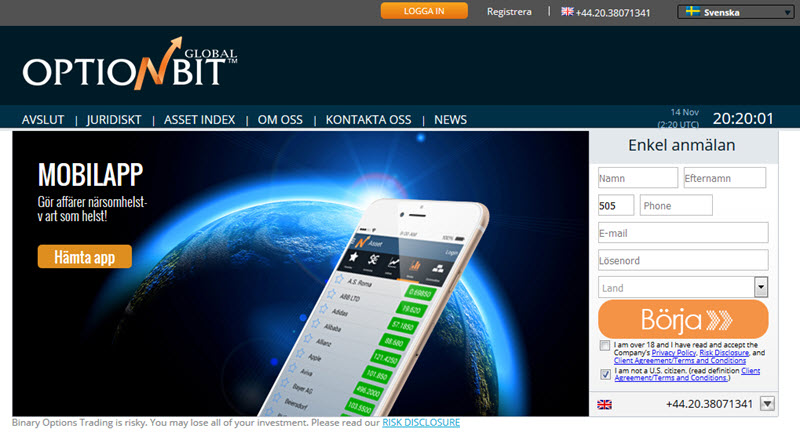
Task: Click the E-mail input field
Action: coord(683,233)
